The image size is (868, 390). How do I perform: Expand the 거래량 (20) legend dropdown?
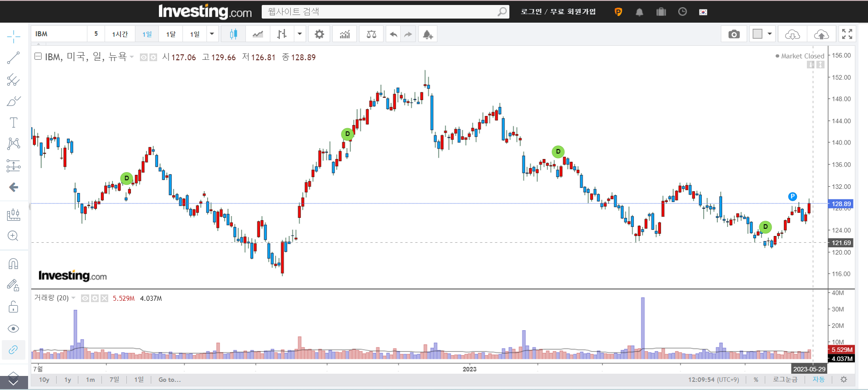(x=73, y=298)
